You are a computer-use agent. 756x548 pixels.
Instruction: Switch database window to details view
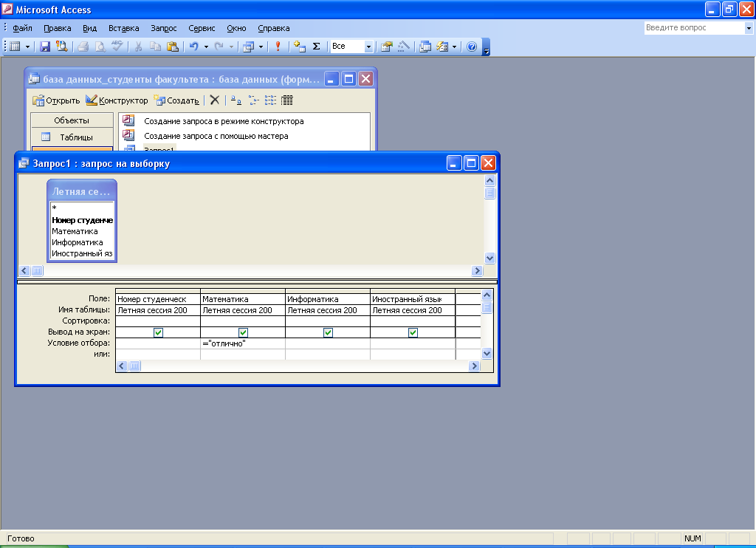[x=287, y=100]
